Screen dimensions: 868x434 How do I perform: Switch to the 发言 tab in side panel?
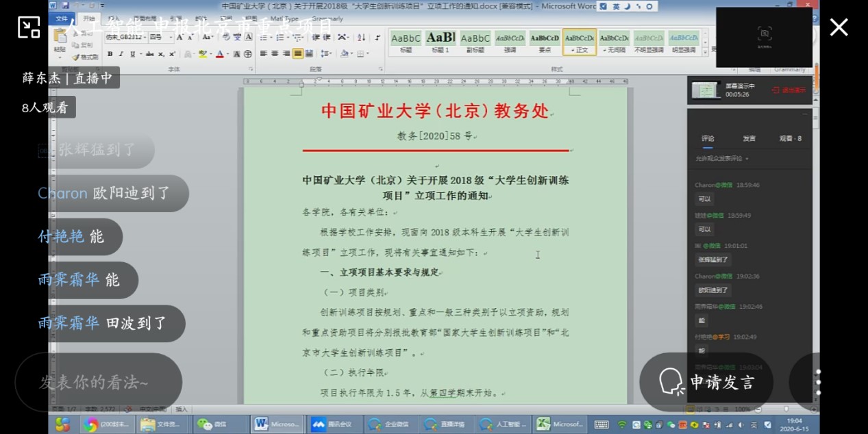pos(749,139)
